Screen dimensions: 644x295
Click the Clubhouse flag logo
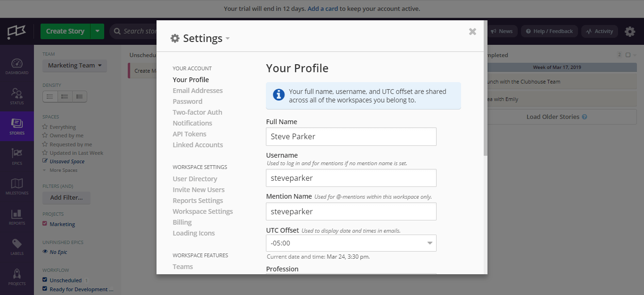click(x=17, y=32)
